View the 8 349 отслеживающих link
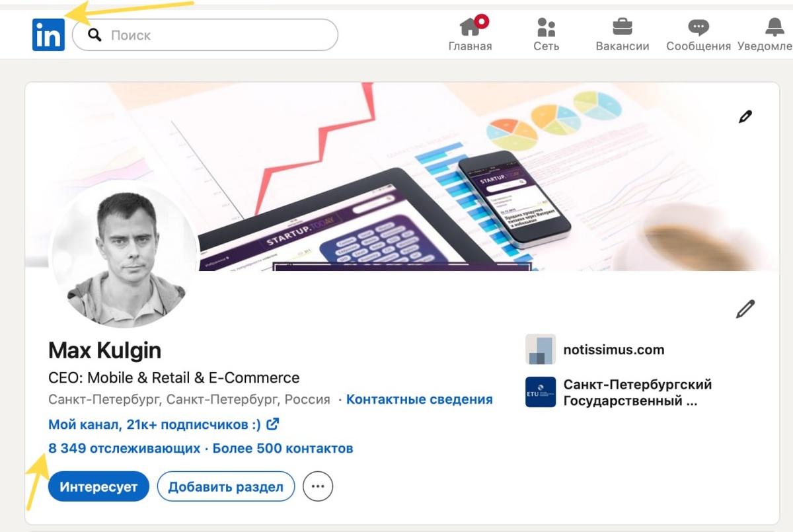 (124, 448)
